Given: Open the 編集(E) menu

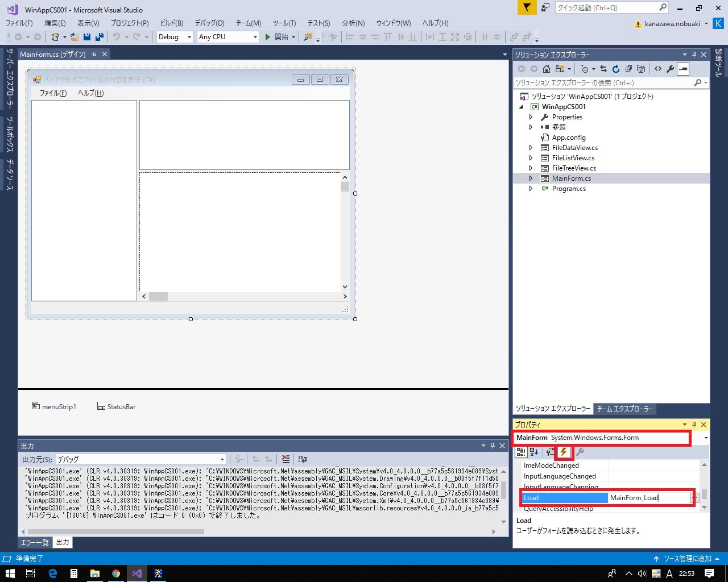Looking at the screenshot, I should (x=55, y=23).
